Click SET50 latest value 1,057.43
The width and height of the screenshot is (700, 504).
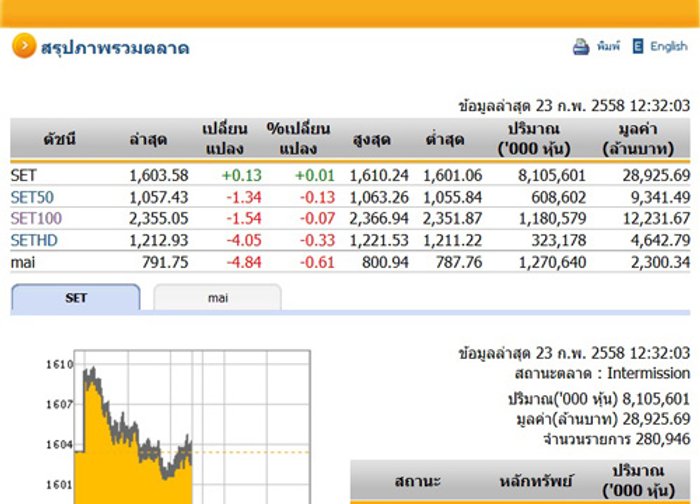click(x=158, y=197)
